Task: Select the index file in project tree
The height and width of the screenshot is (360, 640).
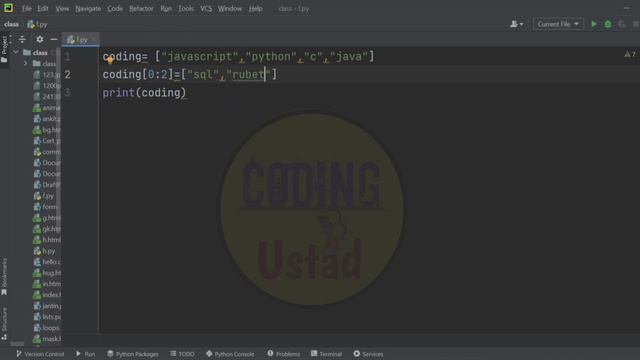Action: point(47,295)
